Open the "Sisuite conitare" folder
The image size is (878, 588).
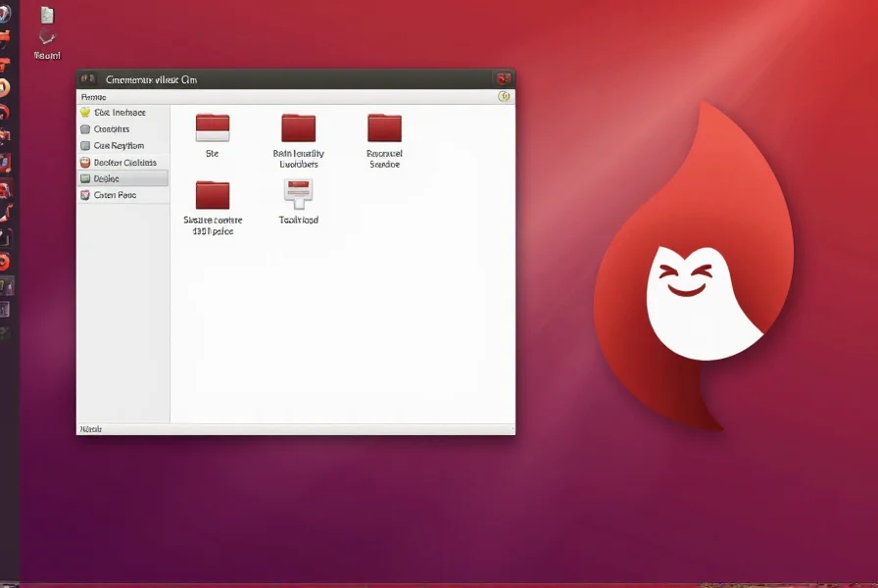click(213, 194)
